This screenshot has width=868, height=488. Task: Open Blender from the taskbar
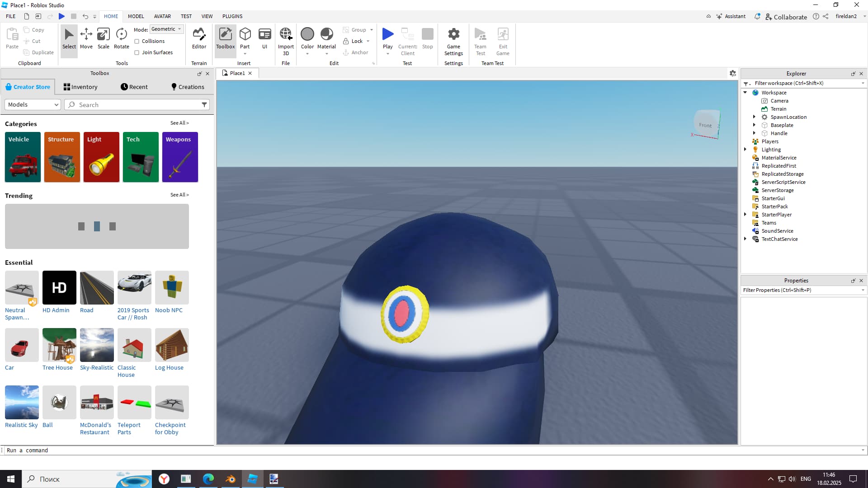(230, 479)
